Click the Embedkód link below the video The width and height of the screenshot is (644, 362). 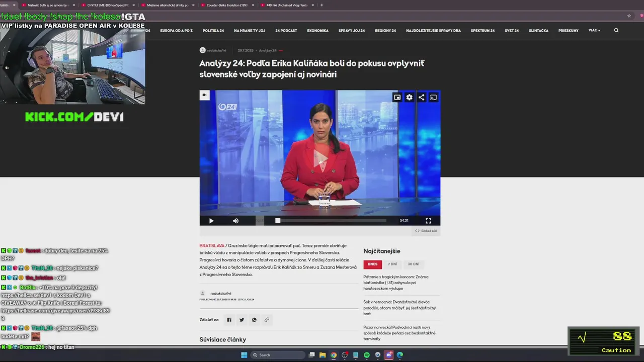[x=426, y=231]
